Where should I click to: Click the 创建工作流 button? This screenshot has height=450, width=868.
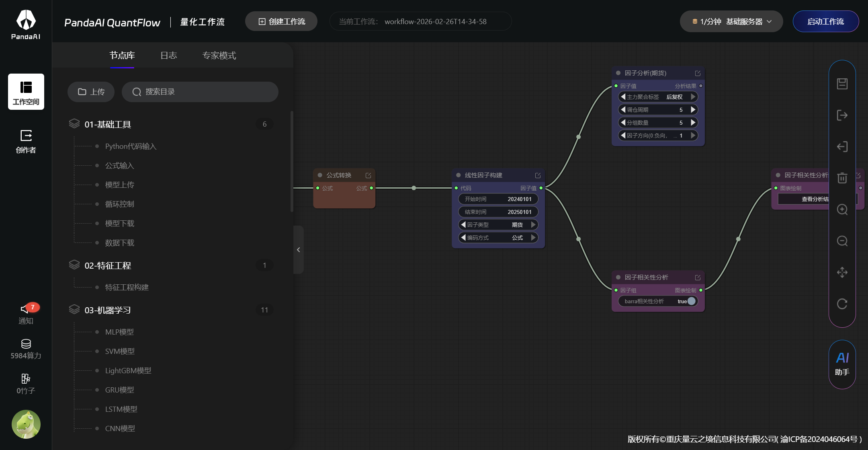click(x=281, y=21)
